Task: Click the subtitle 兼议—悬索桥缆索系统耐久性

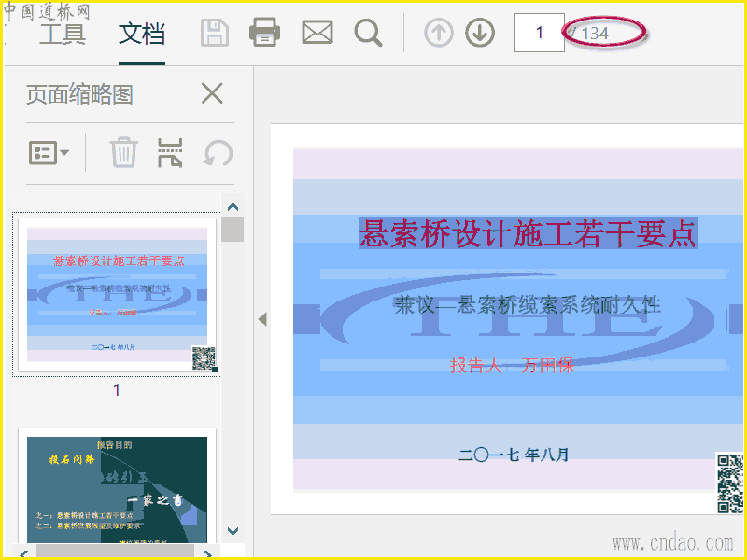Action: pos(528,305)
